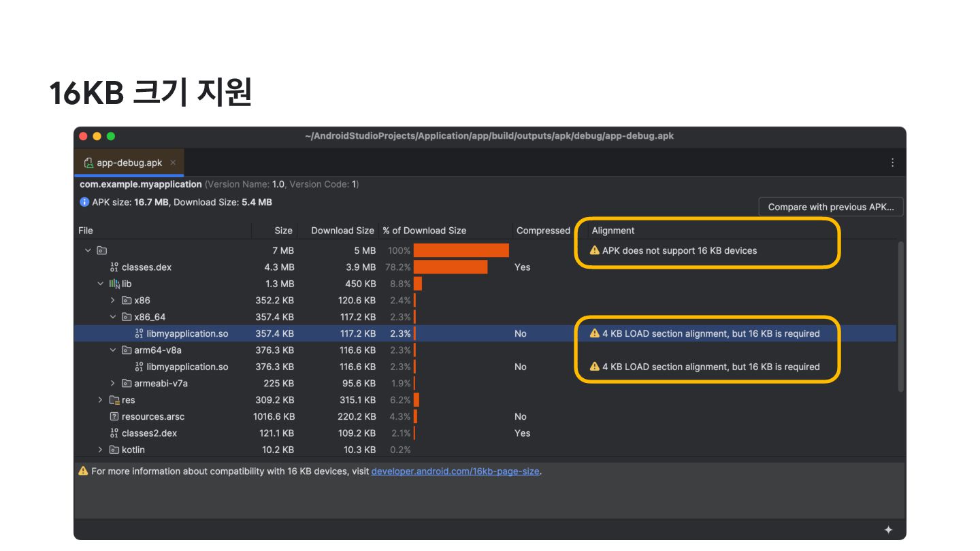The height and width of the screenshot is (551, 980).
Task: Collapse the lib folder
Action: 101,284
